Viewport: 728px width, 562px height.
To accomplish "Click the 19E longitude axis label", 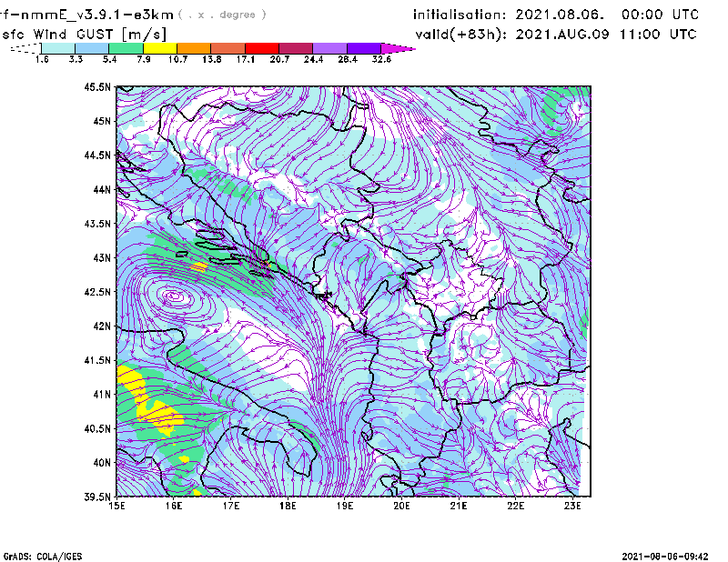I will 345,505.
